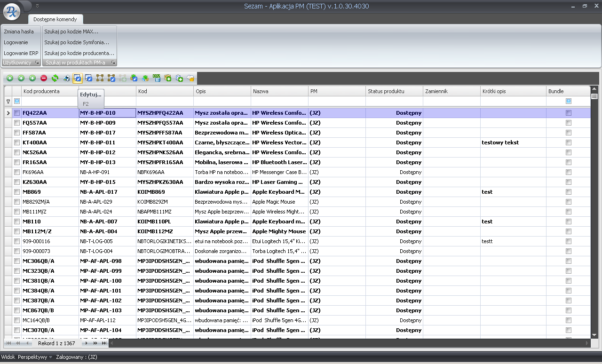Tick the row checkbox for FQ422AA
Viewport: 602px width, 364px height.
pos(17,113)
